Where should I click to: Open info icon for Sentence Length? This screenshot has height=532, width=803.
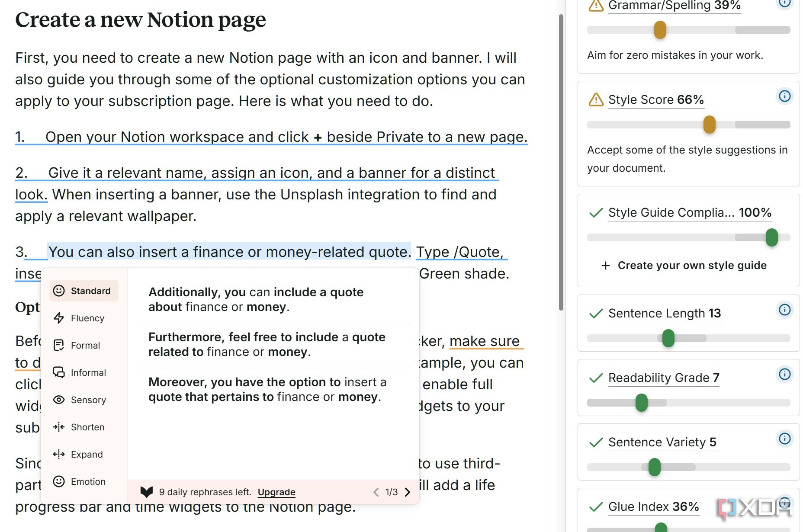coord(784,310)
